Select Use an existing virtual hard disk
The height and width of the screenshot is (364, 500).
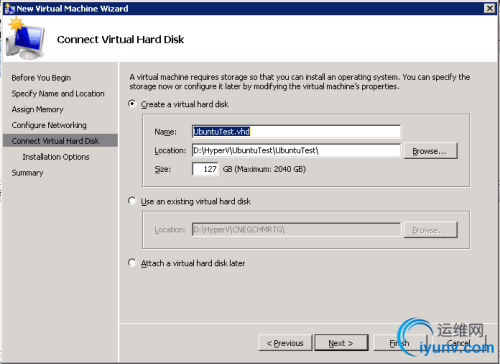(x=132, y=201)
